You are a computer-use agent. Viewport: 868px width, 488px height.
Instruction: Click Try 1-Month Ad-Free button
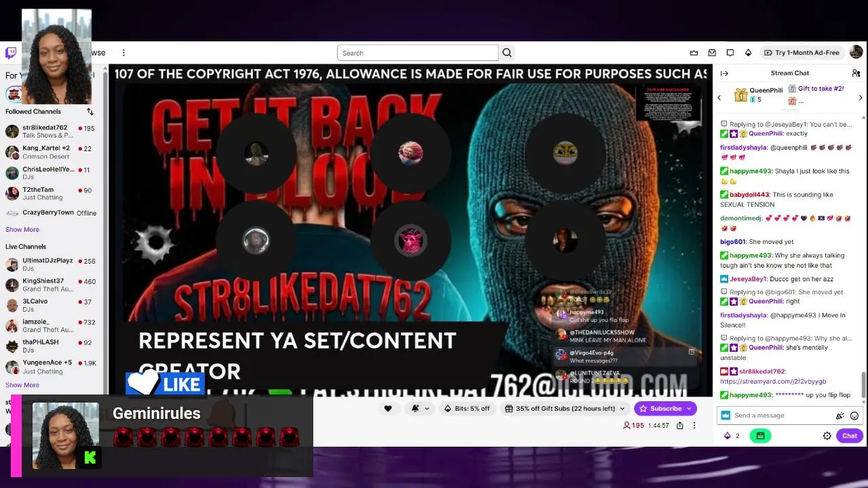point(802,53)
